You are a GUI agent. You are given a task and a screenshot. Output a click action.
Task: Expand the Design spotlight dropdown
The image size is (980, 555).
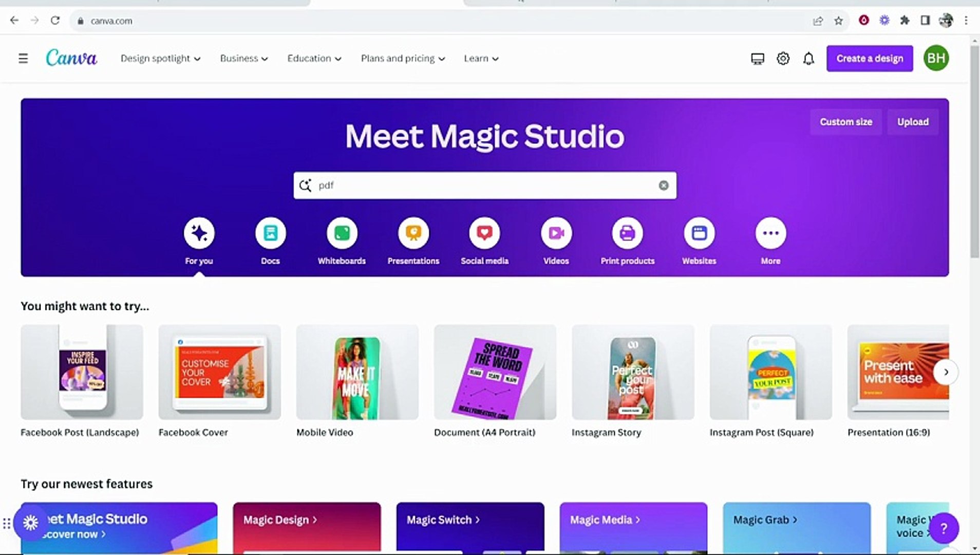160,58
